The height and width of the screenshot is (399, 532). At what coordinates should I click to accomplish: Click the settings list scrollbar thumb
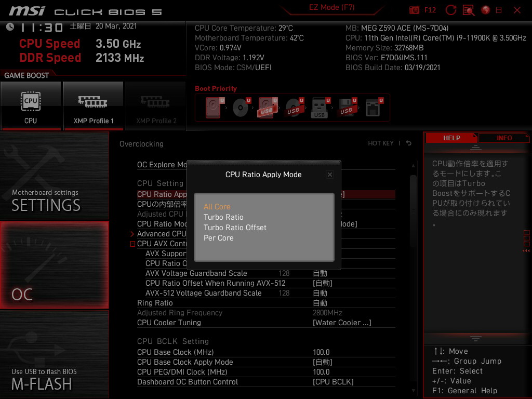click(413, 211)
